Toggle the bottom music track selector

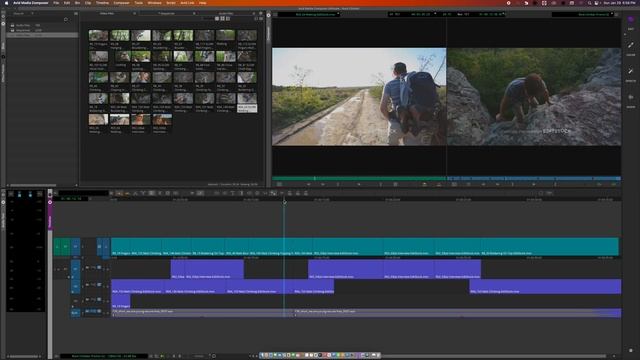(x=76, y=313)
